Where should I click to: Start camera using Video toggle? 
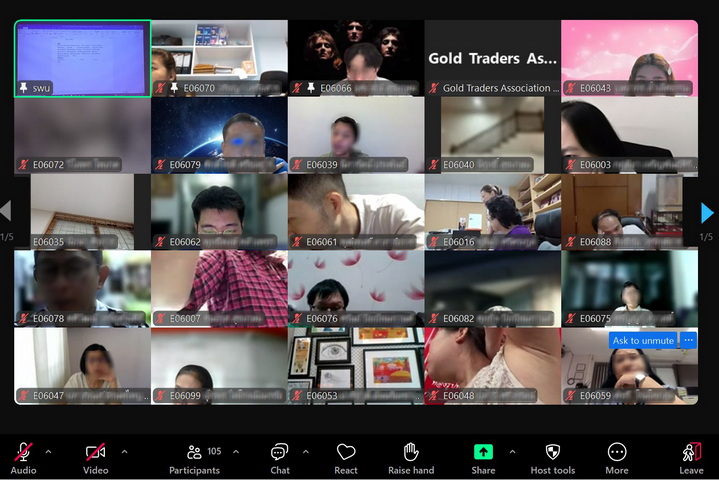tap(95, 453)
